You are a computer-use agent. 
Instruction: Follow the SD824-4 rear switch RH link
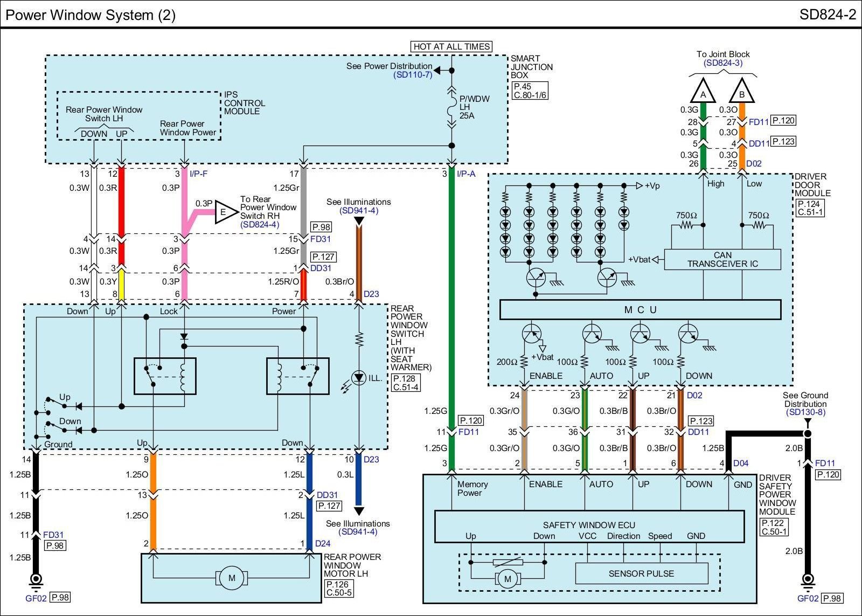click(x=260, y=224)
